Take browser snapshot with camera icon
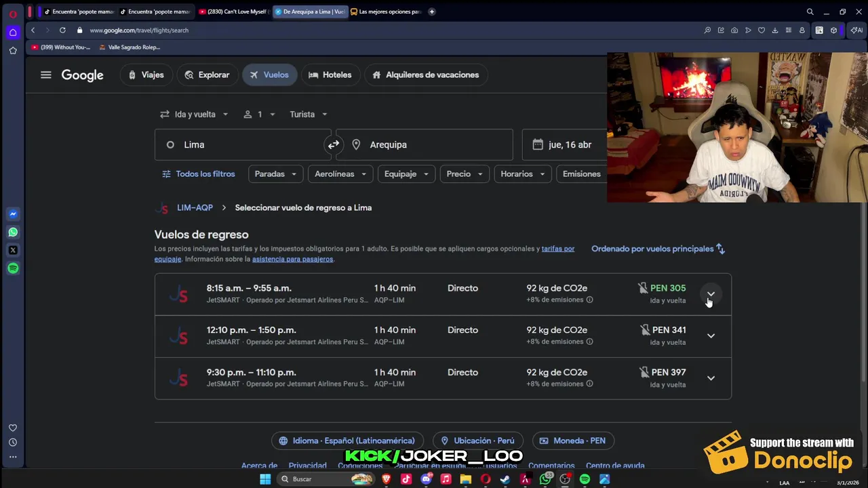The width and height of the screenshot is (868, 488). 734,30
